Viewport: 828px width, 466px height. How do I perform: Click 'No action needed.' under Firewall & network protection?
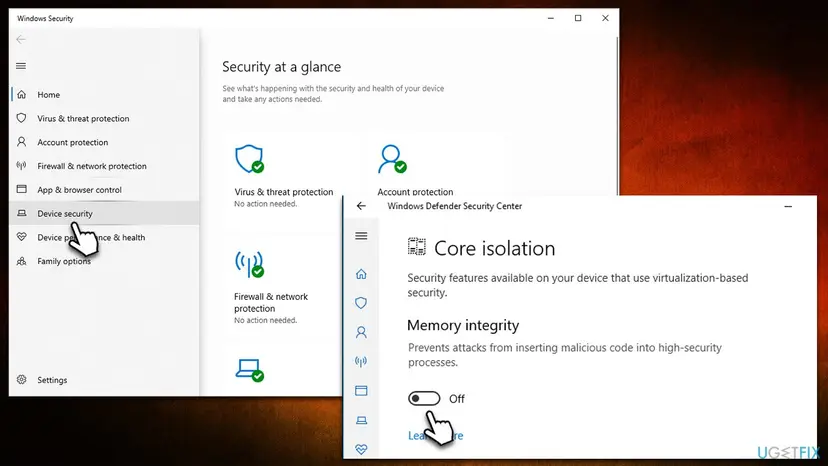coord(266,320)
